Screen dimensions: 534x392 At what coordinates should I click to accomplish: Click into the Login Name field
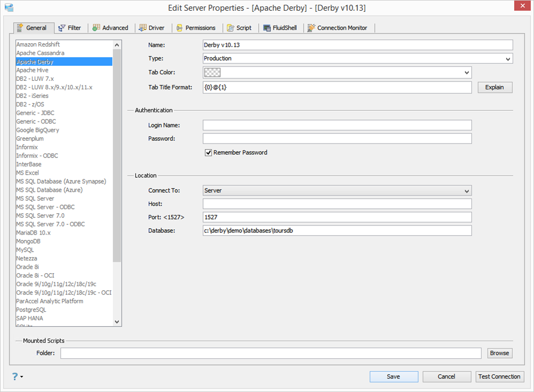[337, 125]
